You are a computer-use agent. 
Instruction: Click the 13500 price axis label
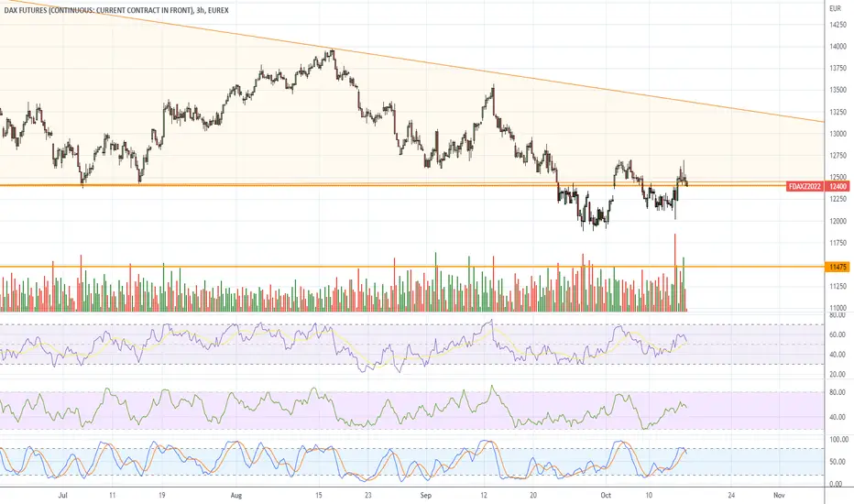838,91
